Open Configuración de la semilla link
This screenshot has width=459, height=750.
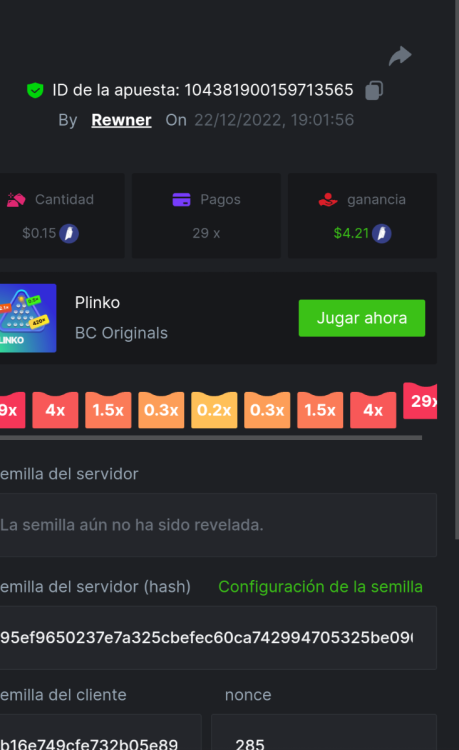[320, 586]
